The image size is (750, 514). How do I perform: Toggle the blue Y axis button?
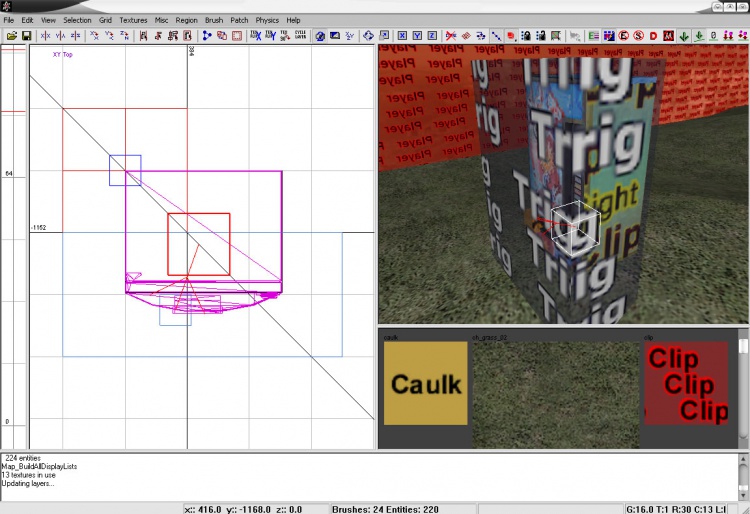[x=417, y=36]
